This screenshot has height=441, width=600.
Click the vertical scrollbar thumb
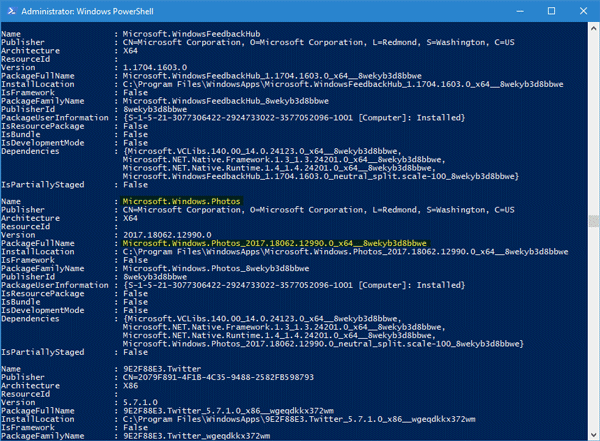[x=593, y=221]
